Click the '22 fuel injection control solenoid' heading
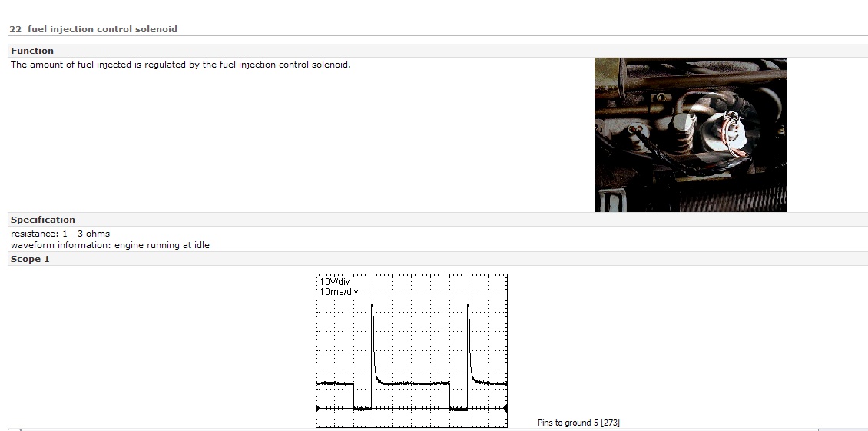 [x=93, y=29]
